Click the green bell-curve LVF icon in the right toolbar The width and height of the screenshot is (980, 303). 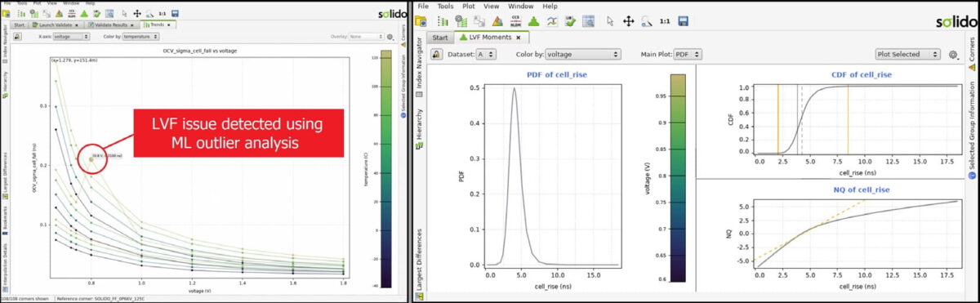pos(534,21)
